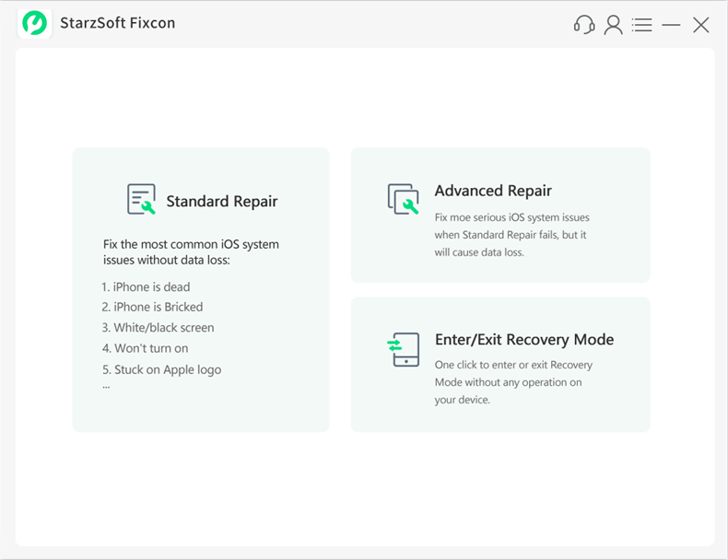Choose the Advanced Repair title

(493, 191)
